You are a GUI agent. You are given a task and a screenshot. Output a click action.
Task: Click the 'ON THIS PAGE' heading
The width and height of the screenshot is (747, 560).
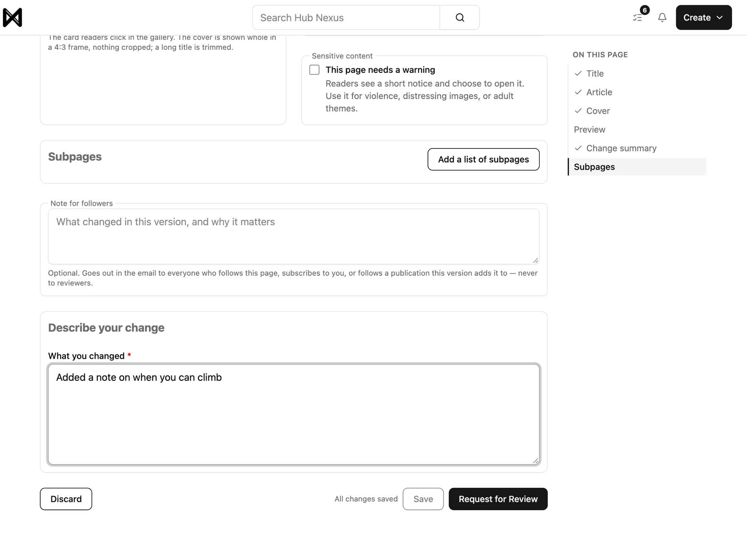(600, 55)
